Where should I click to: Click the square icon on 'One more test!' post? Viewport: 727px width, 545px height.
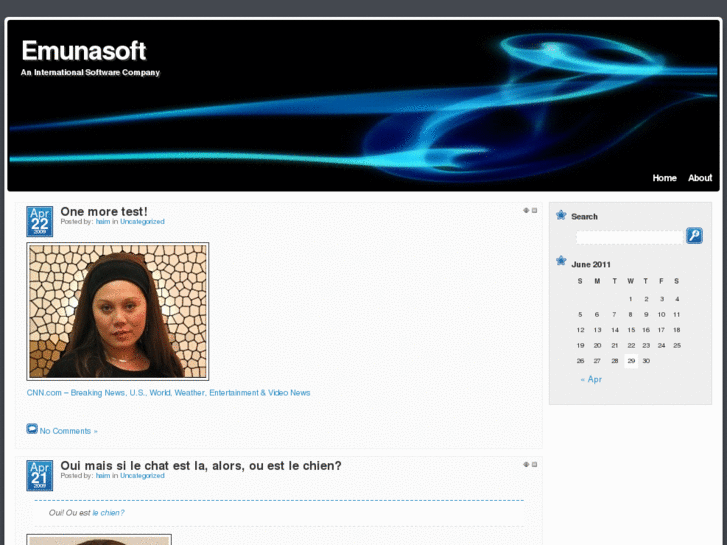pyautogui.click(x=535, y=211)
